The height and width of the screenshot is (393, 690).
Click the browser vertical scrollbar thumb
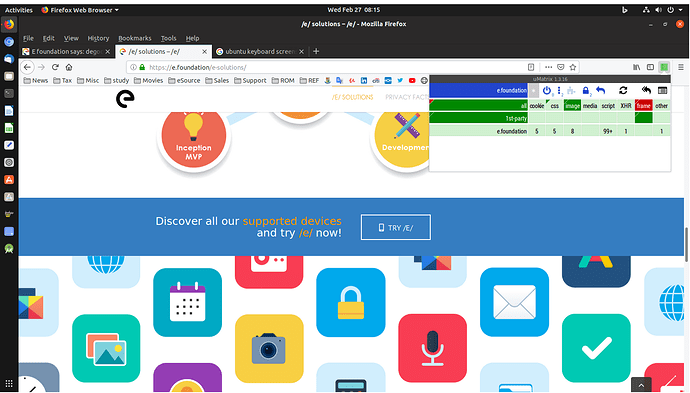point(686,244)
